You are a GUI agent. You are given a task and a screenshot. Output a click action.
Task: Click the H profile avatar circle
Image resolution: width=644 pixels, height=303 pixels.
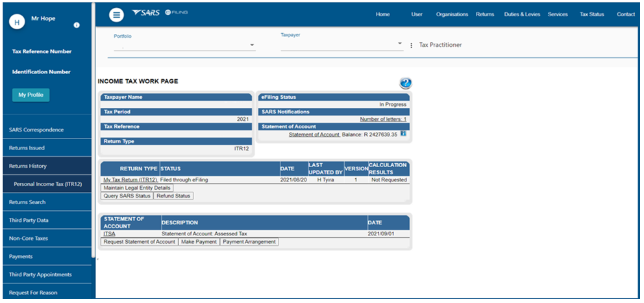click(x=18, y=22)
